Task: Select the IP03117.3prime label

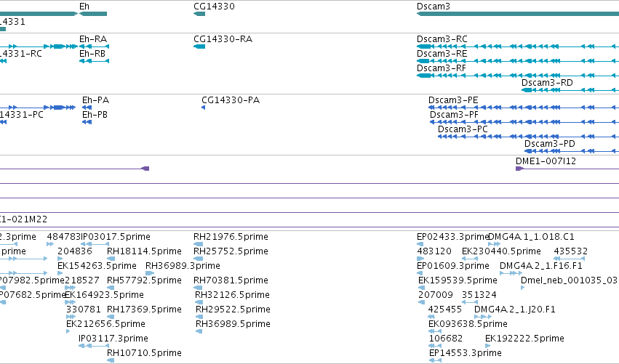Action: (x=113, y=339)
